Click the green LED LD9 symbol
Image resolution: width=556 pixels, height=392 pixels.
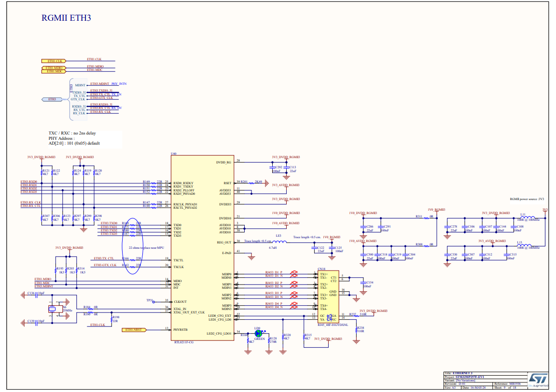pyautogui.click(x=259, y=334)
